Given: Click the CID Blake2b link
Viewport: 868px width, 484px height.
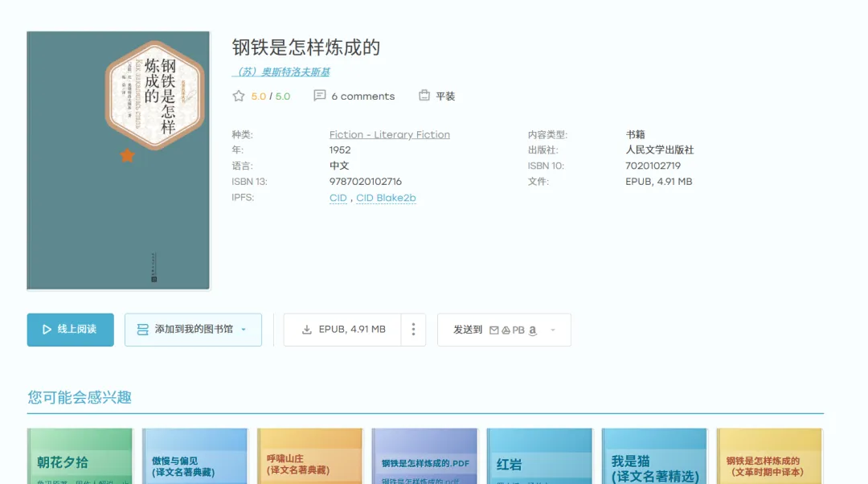Looking at the screenshot, I should click(386, 198).
